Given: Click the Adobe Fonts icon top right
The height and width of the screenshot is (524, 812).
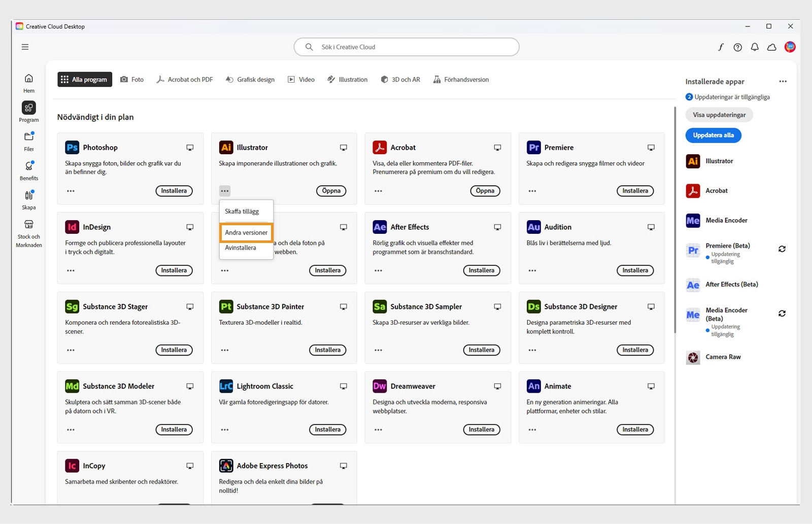Looking at the screenshot, I should pyautogui.click(x=721, y=47).
